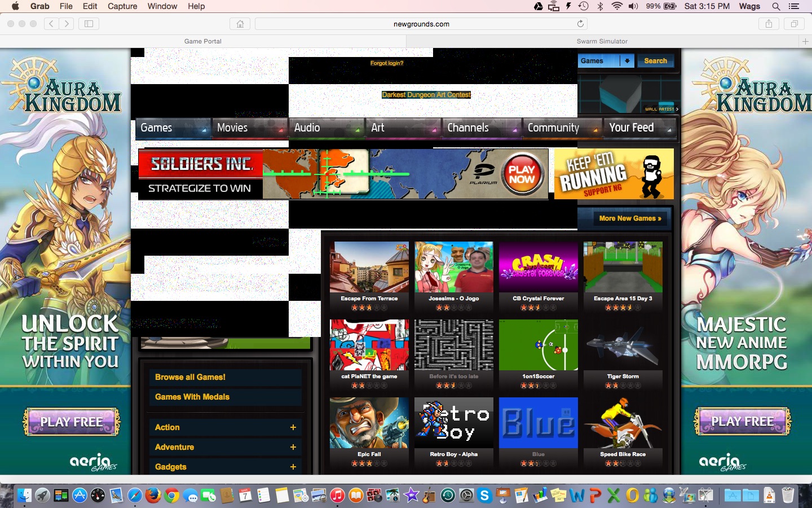The height and width of the screenshot is (508, 812).
Task: Open the Safari home page button
Action: pos(240,24)
